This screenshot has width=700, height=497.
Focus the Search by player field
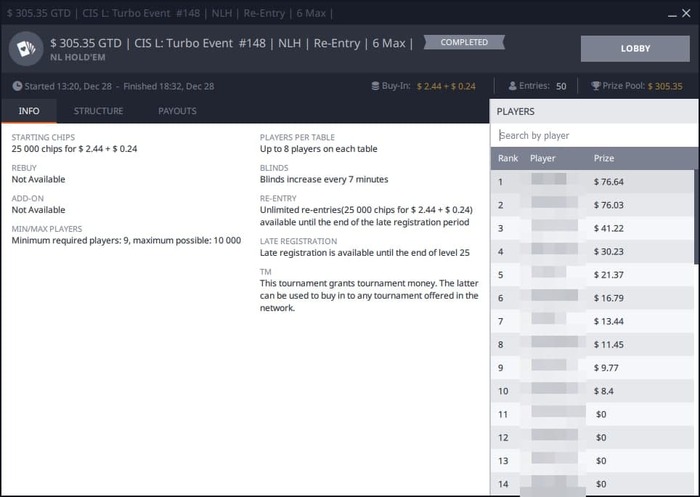594,135
